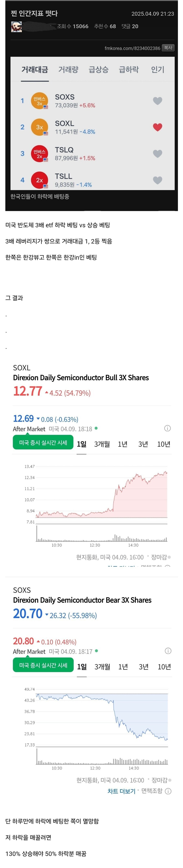Switch to the 거래량 tab
The width and height of the screenshot is (183, 868).
point(68,70)
